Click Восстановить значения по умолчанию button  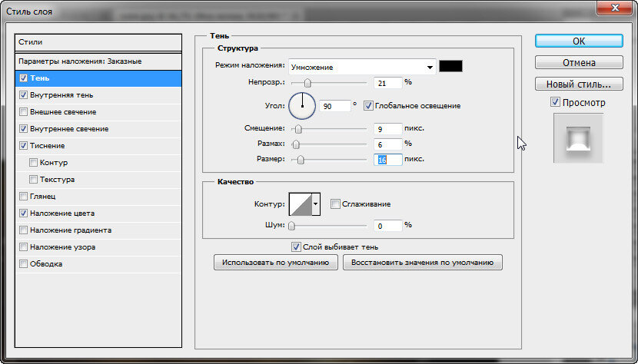pyautogui.click(x=422, y=263)
